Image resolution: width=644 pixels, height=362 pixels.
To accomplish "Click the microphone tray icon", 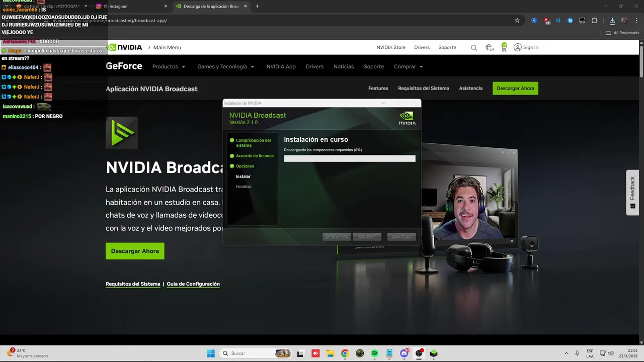I will point(577,353).
